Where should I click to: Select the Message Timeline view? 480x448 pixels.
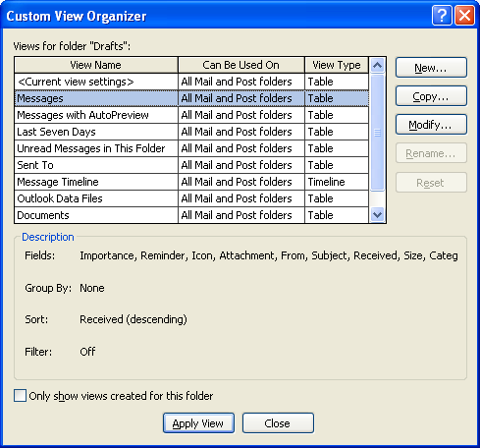point(191,182)
